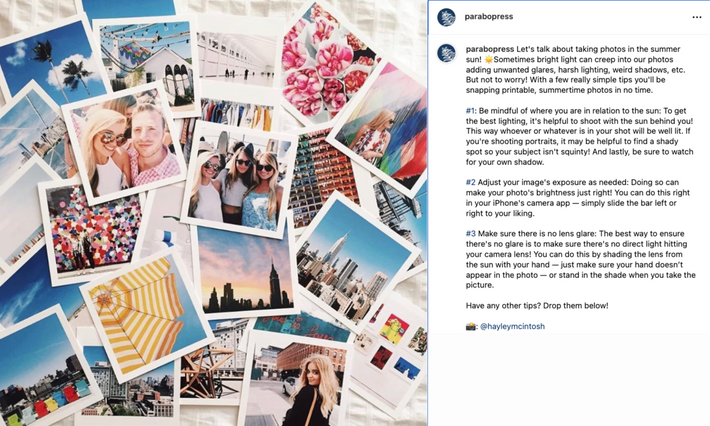Click the parabopress avatar in post header

click(446, 17)
